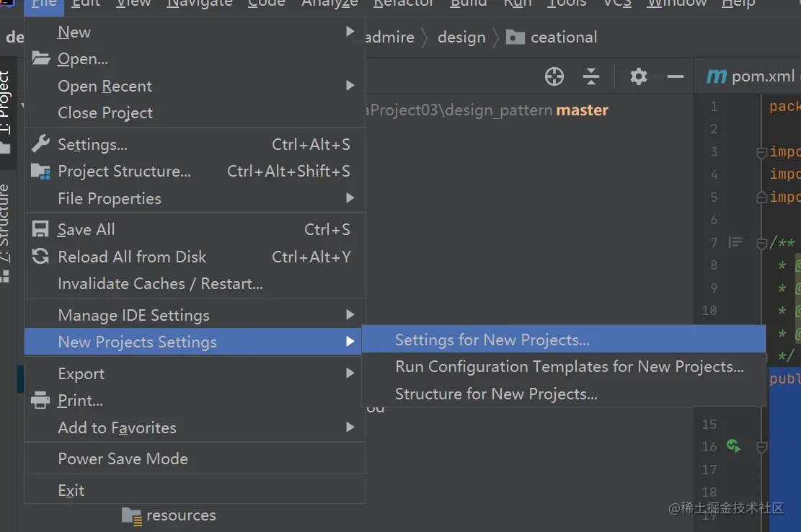Toggle Power Save Mode
Screen dimensions: 801x532
[123, 458]
